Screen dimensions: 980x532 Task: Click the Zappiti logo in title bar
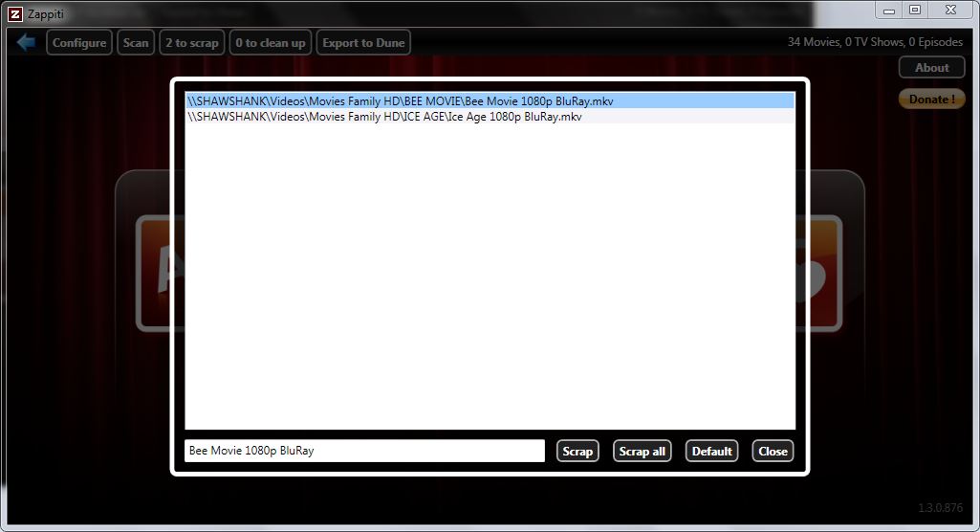coord(15,13)
